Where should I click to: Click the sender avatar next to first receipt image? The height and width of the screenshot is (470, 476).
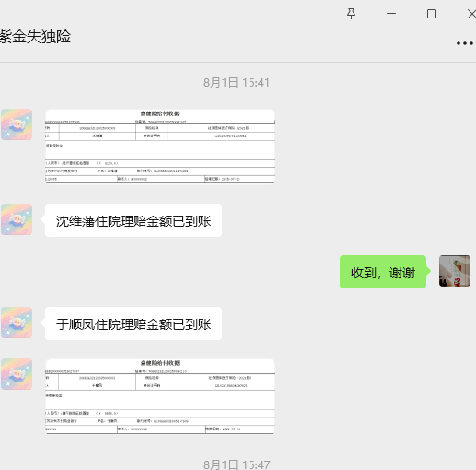[17, 124]
